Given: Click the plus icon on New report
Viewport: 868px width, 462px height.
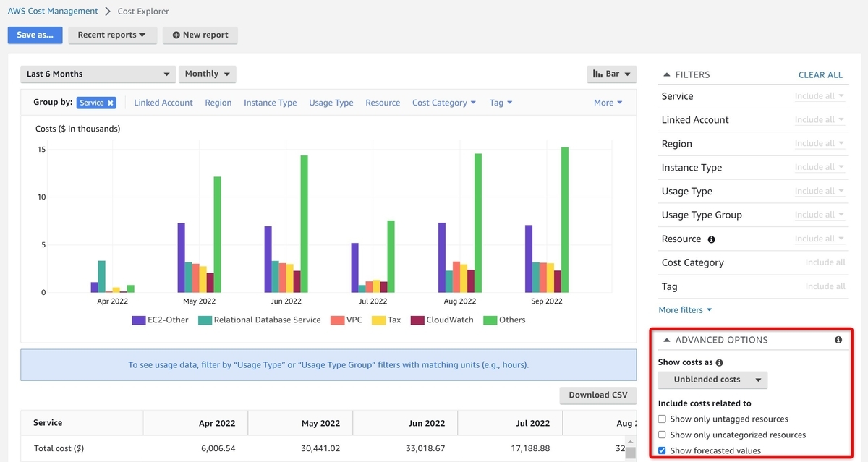Looking at the screenshot, I should point(176,35).
